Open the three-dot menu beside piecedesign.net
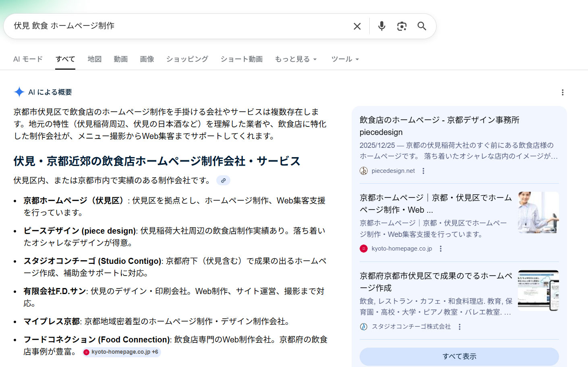The width and height of the screenshot is (588, 367). click(423, 170)
